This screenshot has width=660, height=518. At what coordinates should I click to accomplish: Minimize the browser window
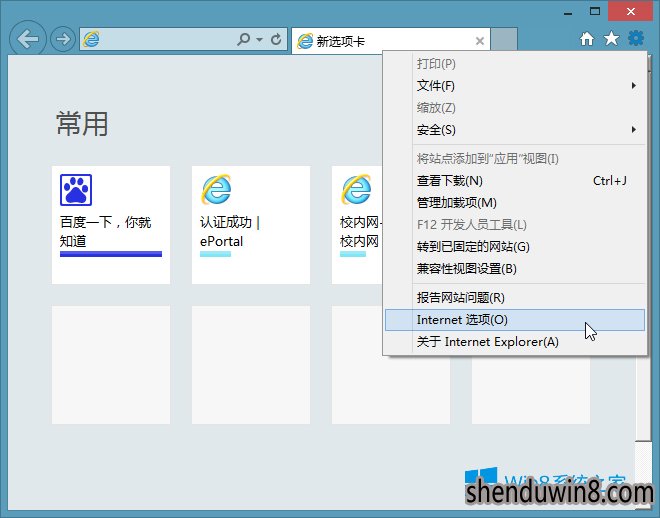point(568,13)
